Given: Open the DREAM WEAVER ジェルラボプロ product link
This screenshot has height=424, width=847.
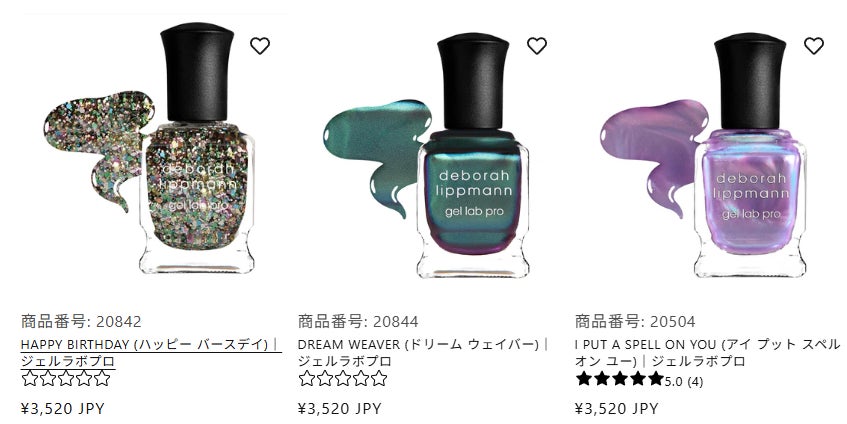Looking at the screenshot, I should click(x=423, y=352).
